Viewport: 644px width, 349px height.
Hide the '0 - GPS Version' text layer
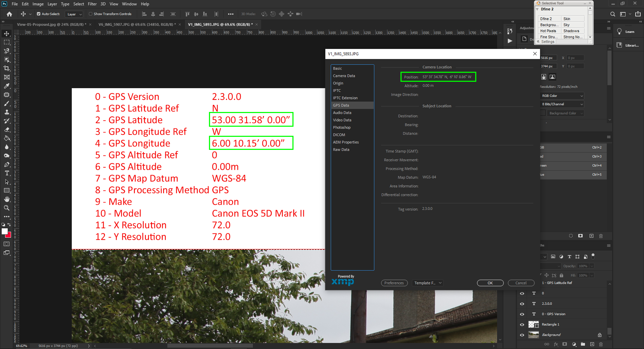click(522, 314)
